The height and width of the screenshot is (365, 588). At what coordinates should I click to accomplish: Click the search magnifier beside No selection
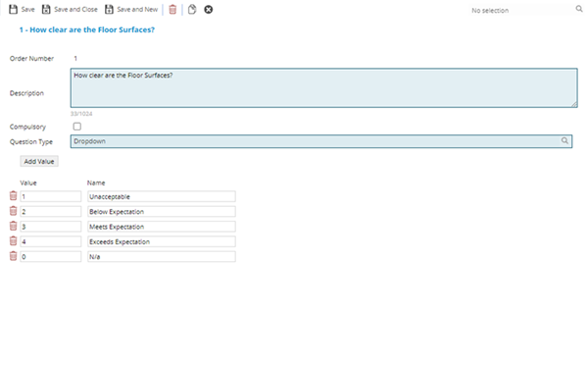(x=579, y=9)
